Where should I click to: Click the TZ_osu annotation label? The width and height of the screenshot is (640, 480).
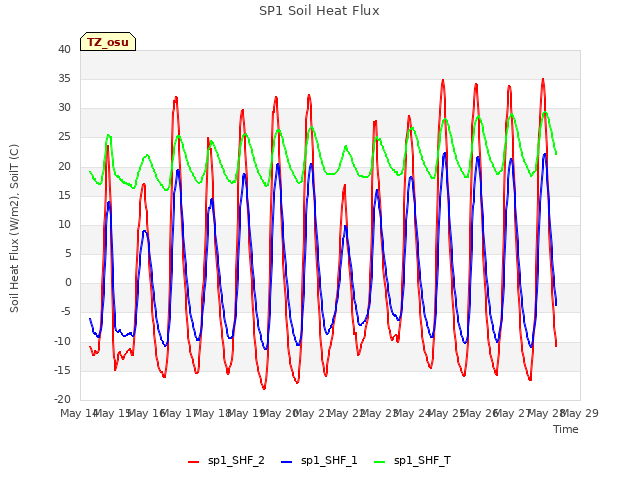108,42
